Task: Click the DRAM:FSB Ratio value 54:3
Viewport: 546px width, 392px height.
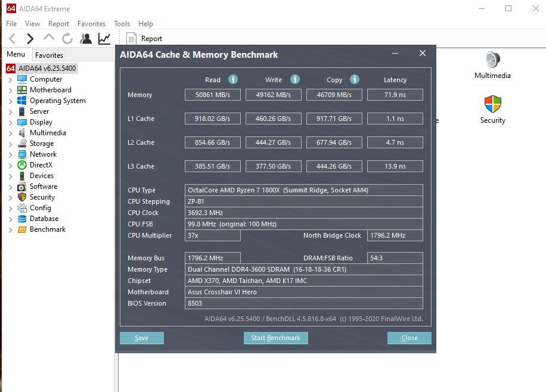Action: click(x=395, y=258)
